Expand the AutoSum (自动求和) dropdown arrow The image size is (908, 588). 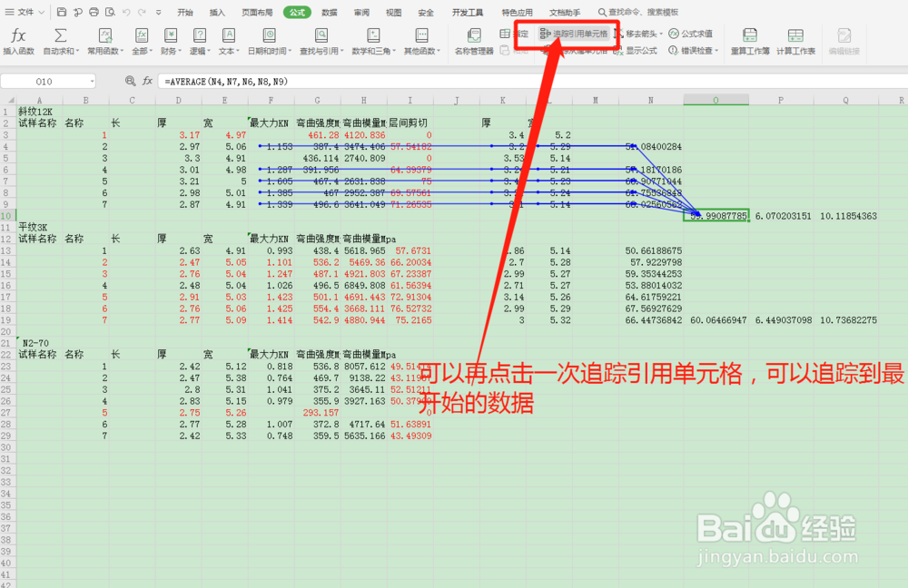tap(77, 51)
